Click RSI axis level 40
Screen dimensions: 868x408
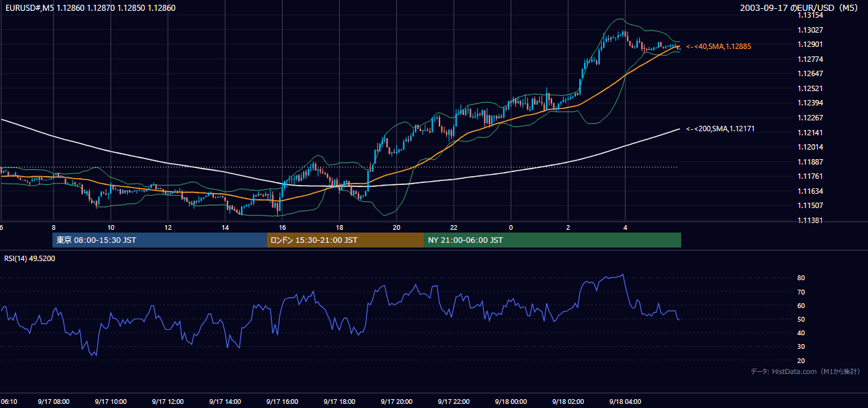tap(801, 333)
